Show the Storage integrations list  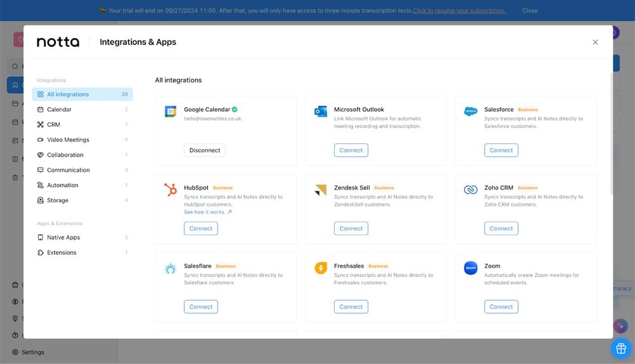(x=57, y=200)
